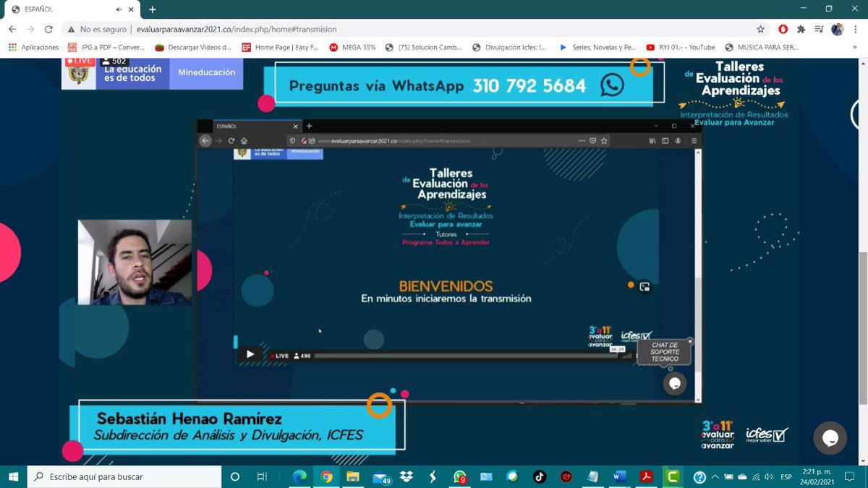
Task: Click the Mineducación logo block
Action: click(206, 73)
